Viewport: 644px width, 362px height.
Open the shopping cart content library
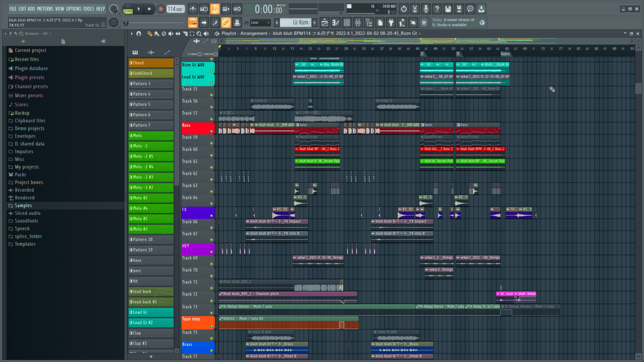(424, 23)
